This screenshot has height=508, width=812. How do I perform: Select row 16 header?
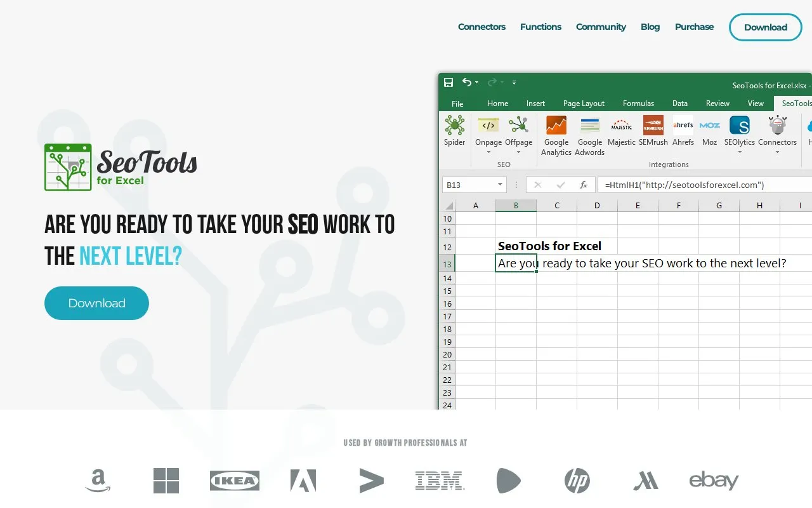(x=447, y=304)
